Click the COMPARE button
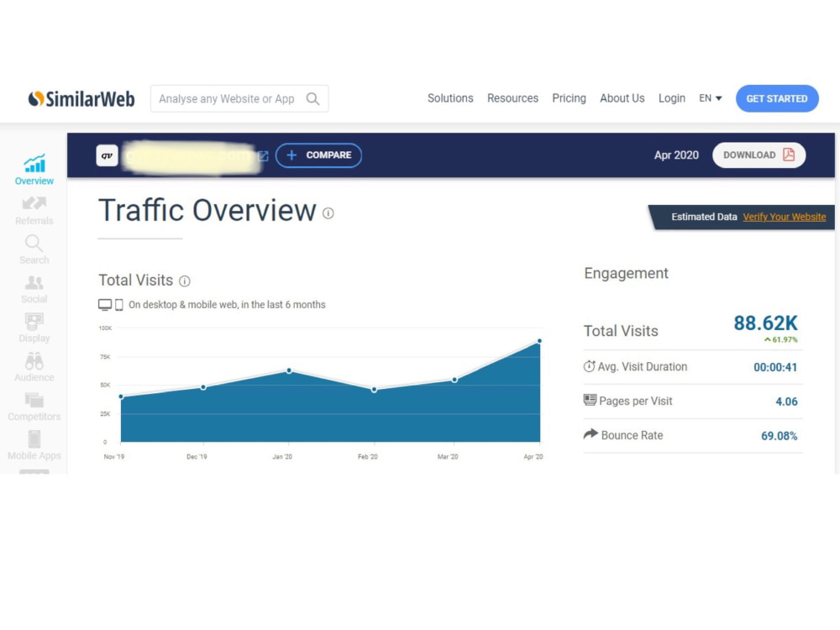 coord(318,155)
